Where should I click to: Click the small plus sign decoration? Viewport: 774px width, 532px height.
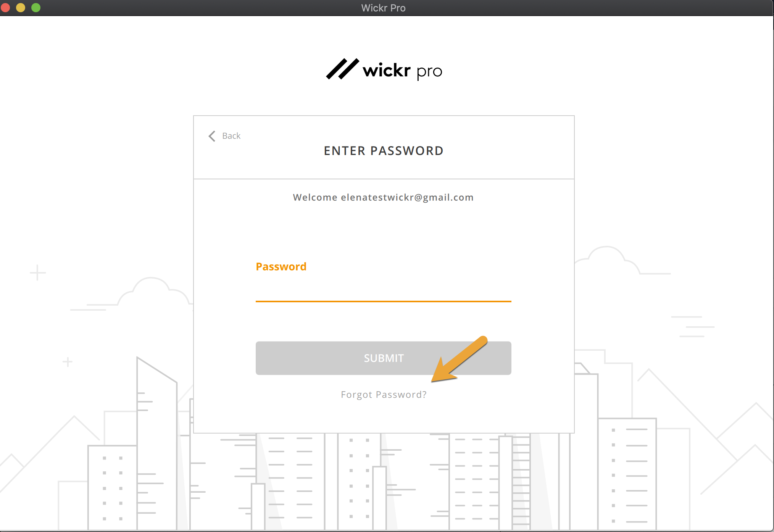(68, 361)
